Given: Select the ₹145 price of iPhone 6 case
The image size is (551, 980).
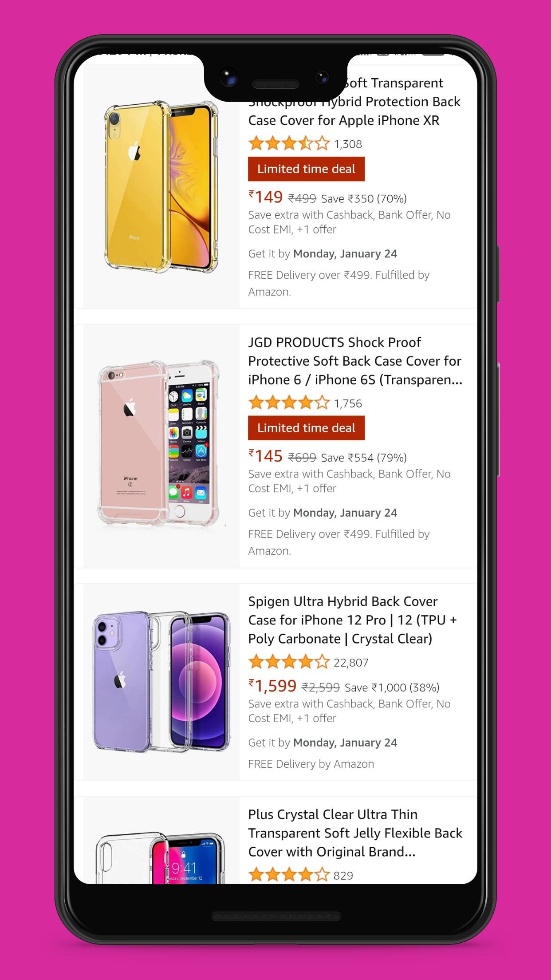Looking at the screenshot, I should [x=265, y=456].
